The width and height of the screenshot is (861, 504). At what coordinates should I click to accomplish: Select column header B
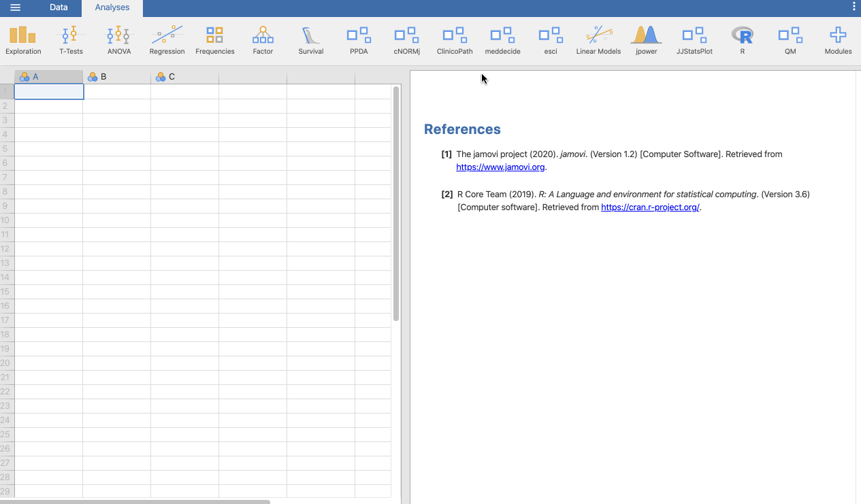pyautogui.click(x=116, y=77)
